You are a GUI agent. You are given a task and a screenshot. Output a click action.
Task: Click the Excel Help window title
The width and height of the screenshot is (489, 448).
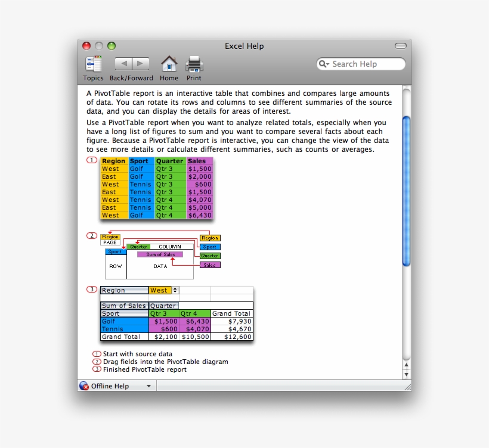(x=244, y=46)
